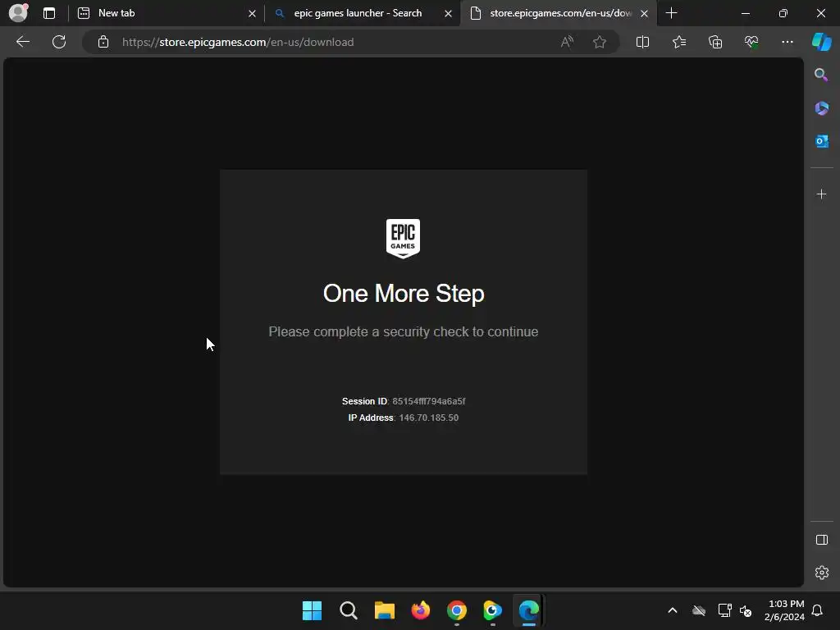Open network status tray icon

click(724, 610)
